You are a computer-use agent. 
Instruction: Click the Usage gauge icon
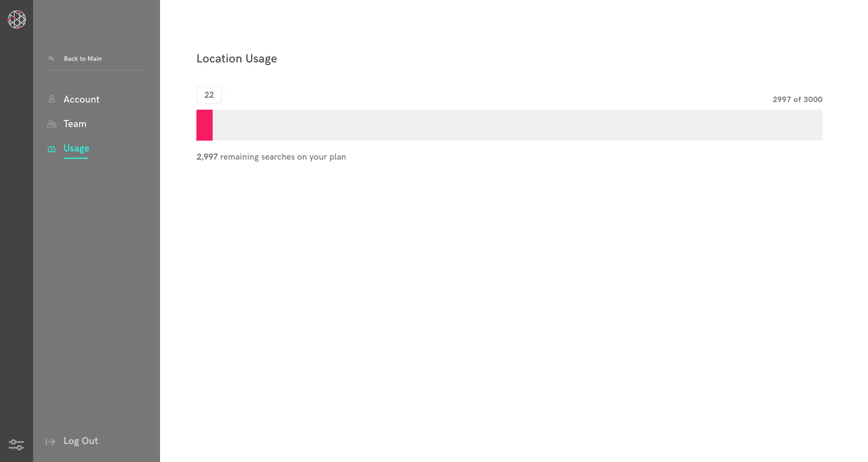(x=52, y=149)
